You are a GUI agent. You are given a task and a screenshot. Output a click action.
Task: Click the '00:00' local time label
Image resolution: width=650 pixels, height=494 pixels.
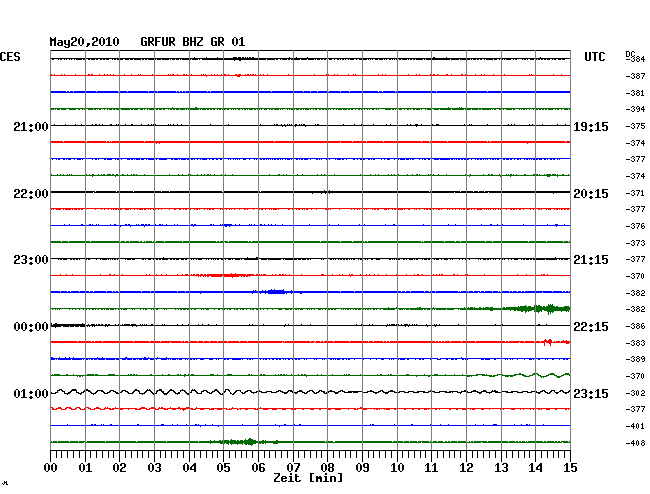click(31, 327)
